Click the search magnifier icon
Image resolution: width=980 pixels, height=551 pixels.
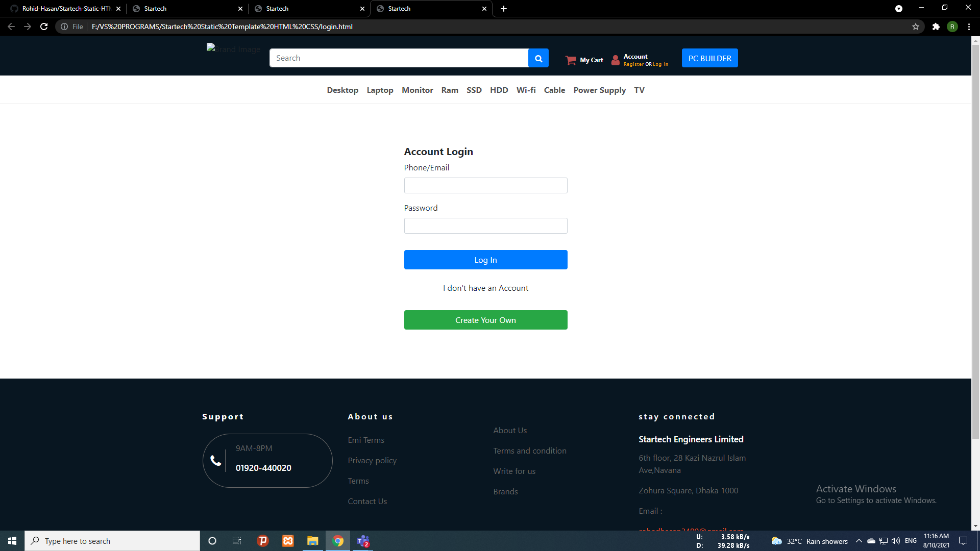tap(538, 58)
